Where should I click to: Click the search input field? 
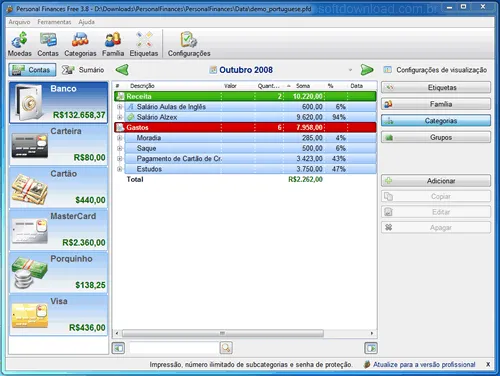click(174, 348)
